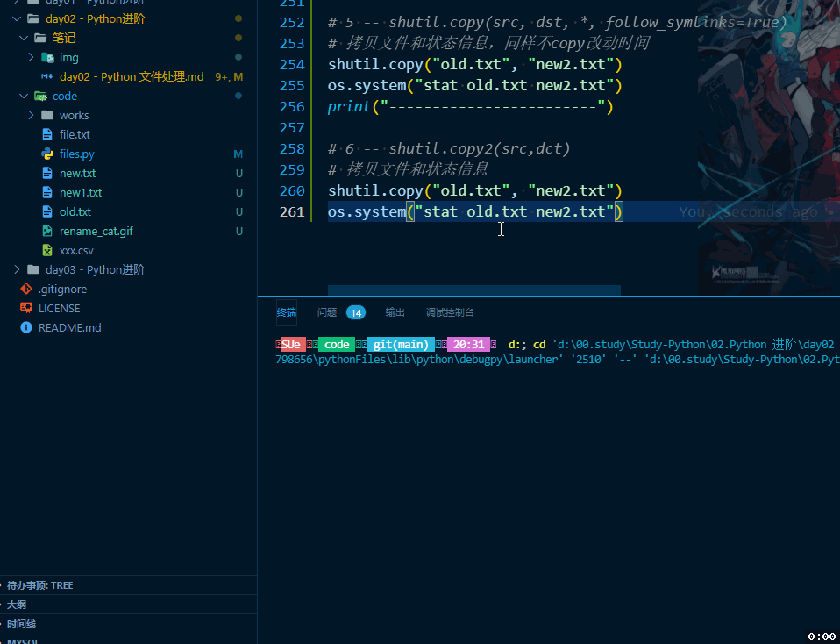Click the horizontal scrollbar above the terminal
This screenshot has width=840, height=644.
coord(473,290)
